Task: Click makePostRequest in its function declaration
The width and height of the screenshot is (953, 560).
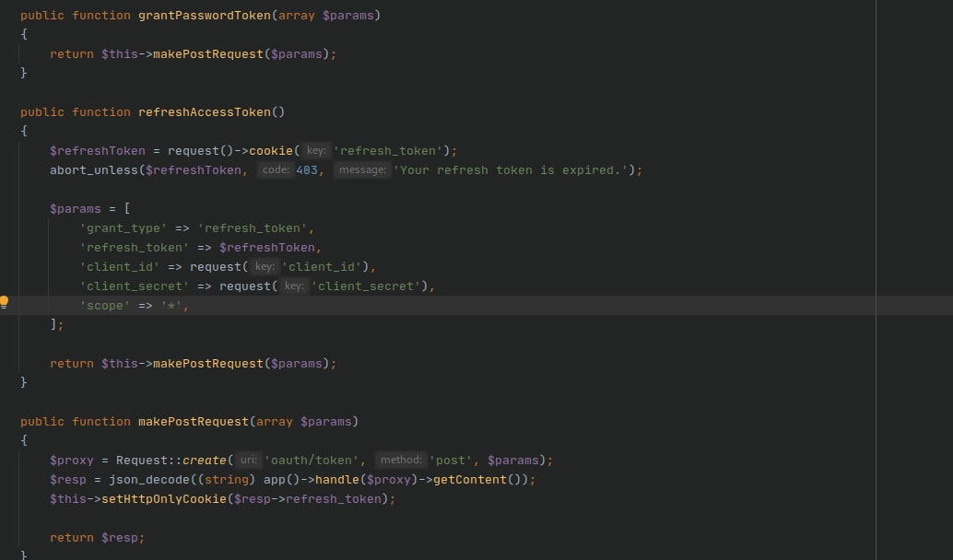Action: click(x=194, y=422)
